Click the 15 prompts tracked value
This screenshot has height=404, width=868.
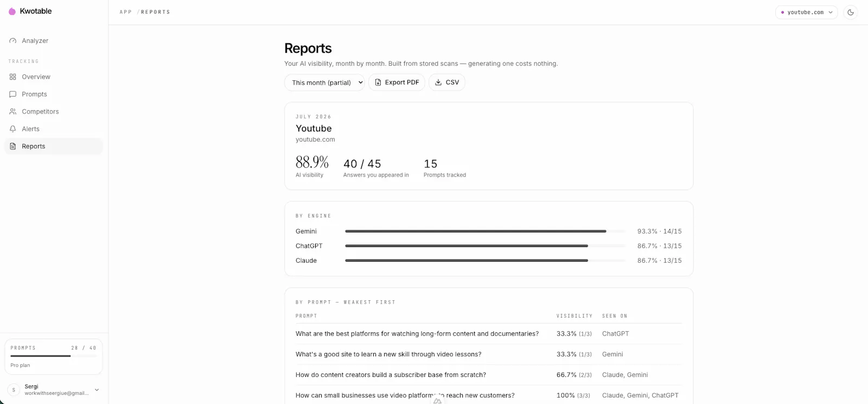coord(431,164)
